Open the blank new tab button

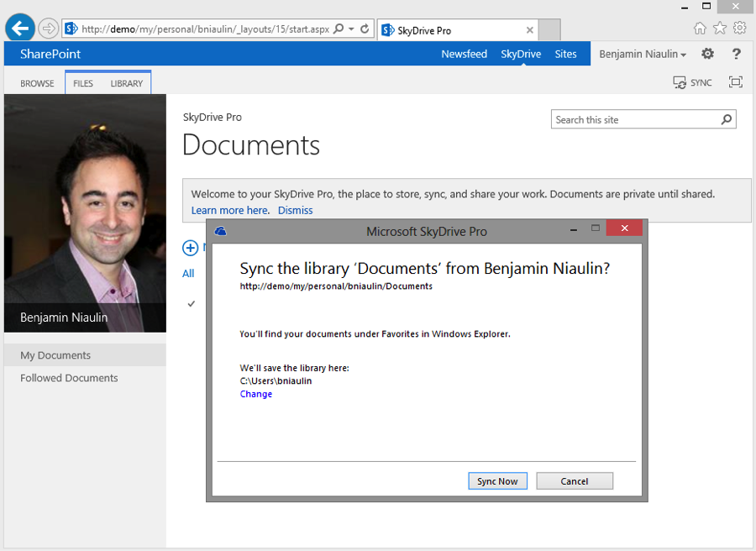pyautogui.click(x=549, y=30)
